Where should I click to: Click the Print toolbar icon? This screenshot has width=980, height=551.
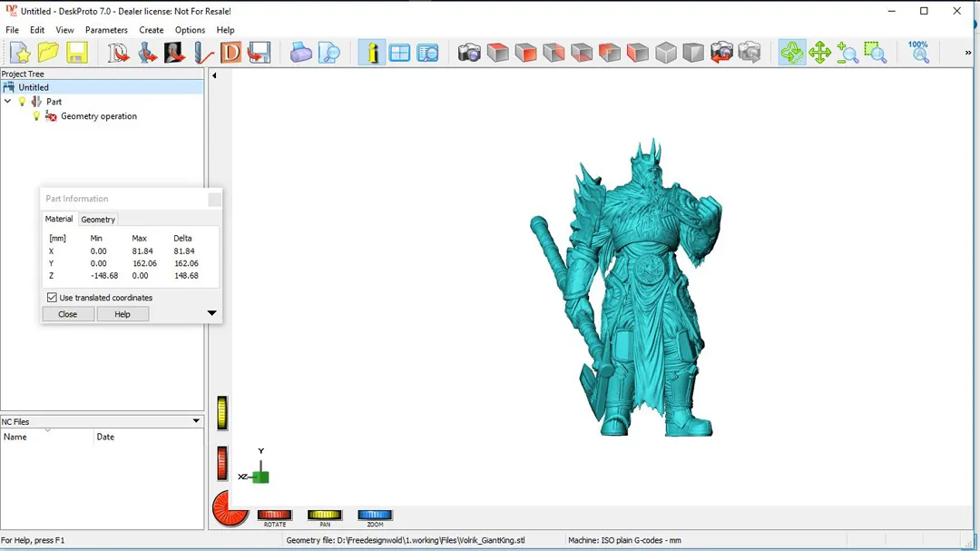tap(300, 53)
